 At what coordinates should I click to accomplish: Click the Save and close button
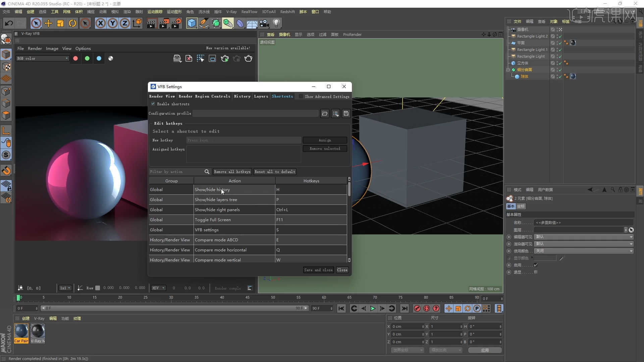pos(318,270)
